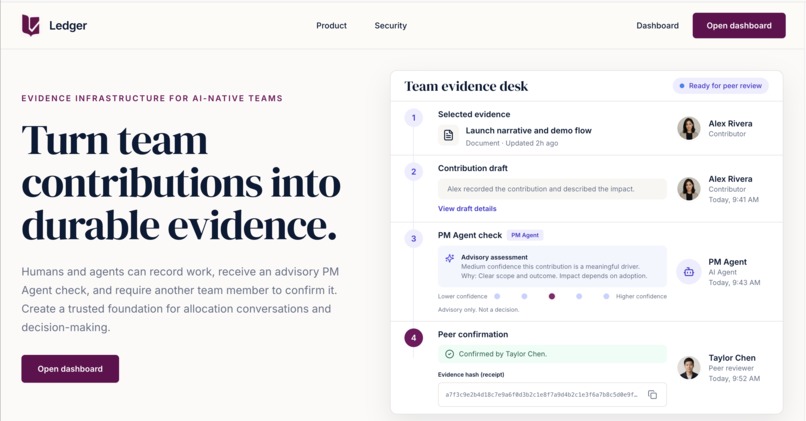Click the Team evidence desk heading
Viewport: 806px width, 421px height.
pos(466,86)
